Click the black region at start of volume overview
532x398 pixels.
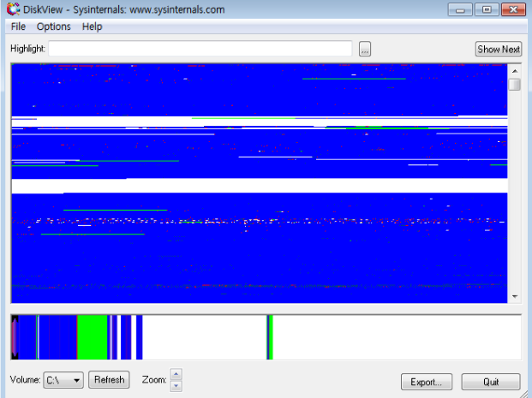tap(15, 337)
